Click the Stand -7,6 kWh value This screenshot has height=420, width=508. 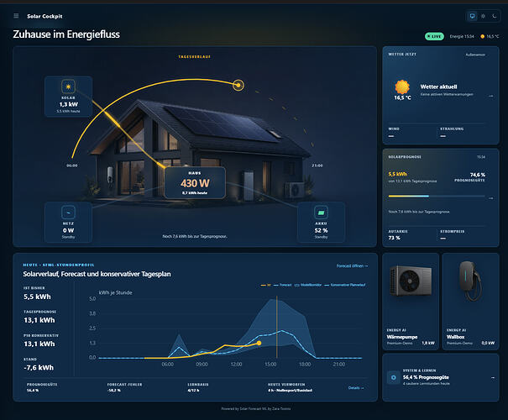click(39, 368)
